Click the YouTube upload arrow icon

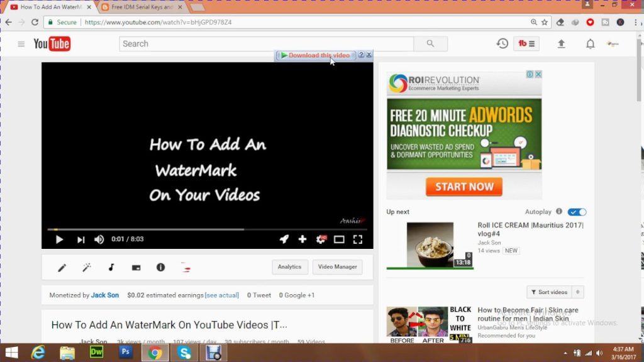[561, 43]
